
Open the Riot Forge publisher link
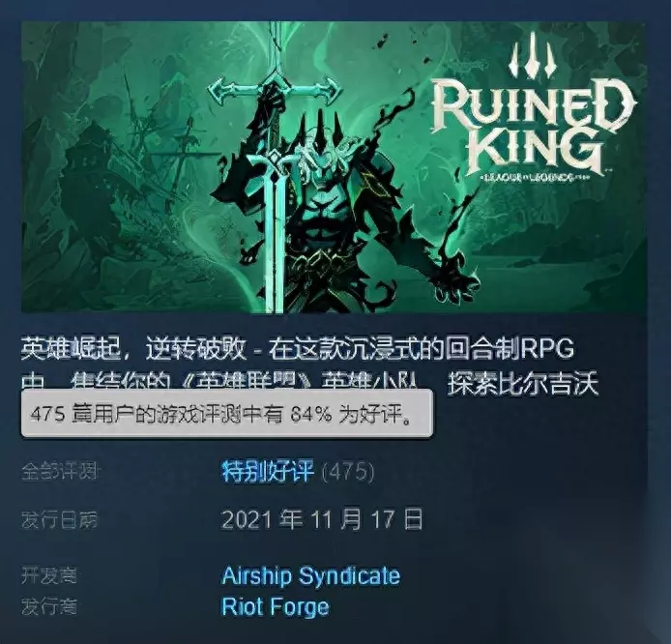[x=276, y=607]
